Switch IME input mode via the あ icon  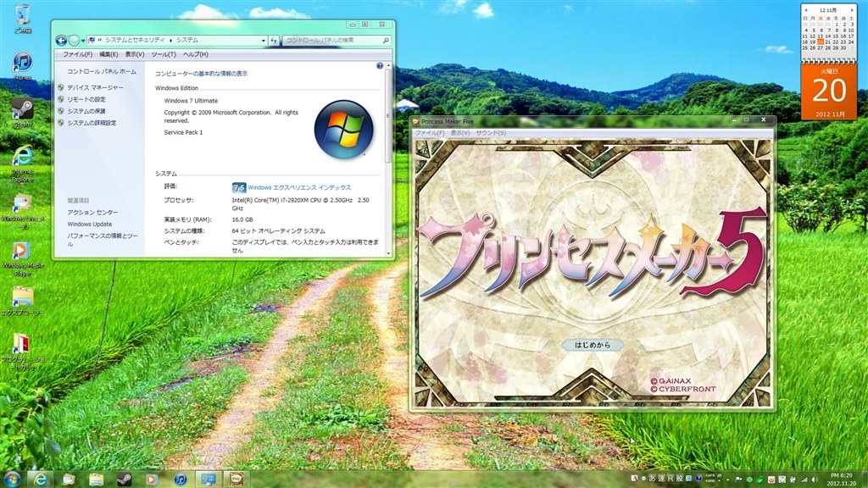tap(653, 478)
